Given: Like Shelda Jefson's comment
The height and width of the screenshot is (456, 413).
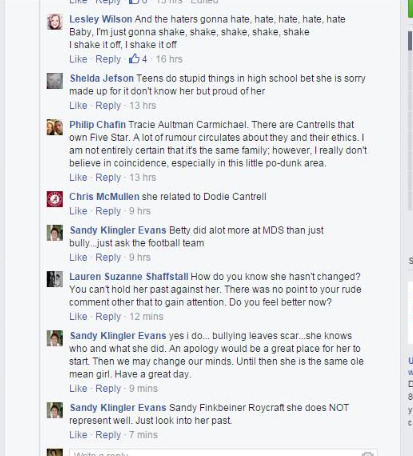Looking at the screenshot, I should (x=78, y=106).
